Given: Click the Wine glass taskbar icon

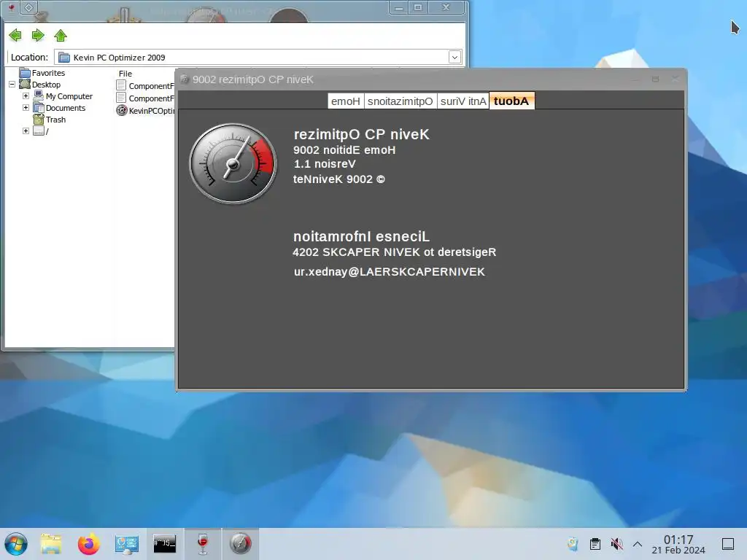Looking at the screenshot, I should 203,544.
